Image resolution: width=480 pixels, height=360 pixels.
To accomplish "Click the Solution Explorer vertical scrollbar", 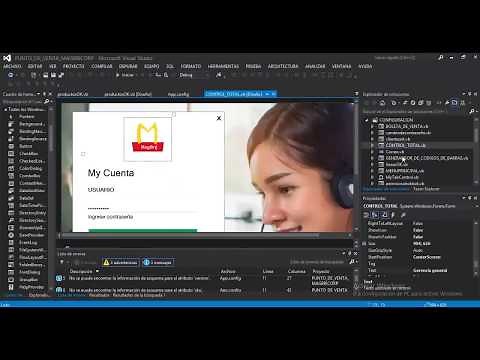I will (x=476, y=135).
